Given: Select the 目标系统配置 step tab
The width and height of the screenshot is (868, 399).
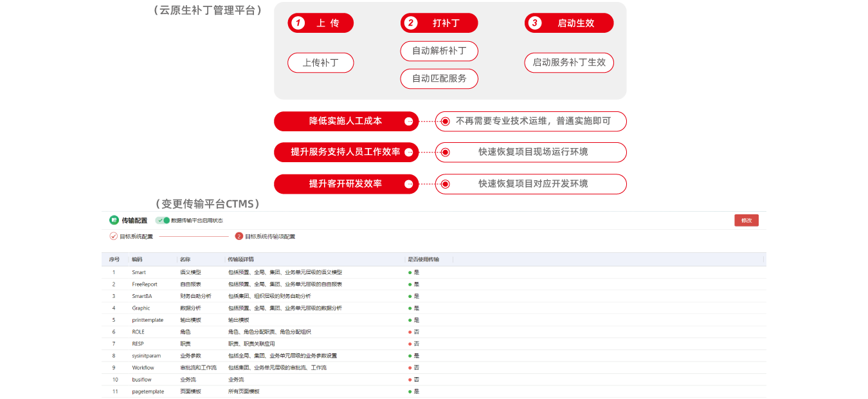Looking at the screenshot, I should [x=136, y=236].
